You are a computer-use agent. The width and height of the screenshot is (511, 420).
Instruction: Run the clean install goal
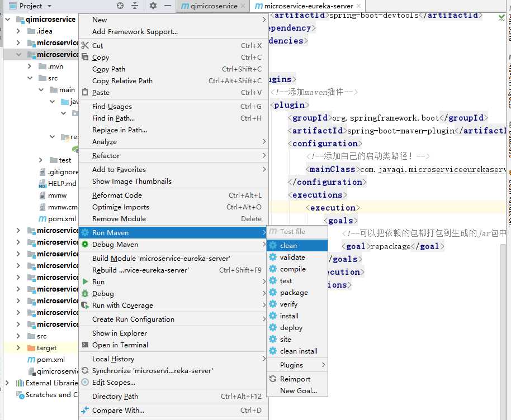[x=297, y=351]
